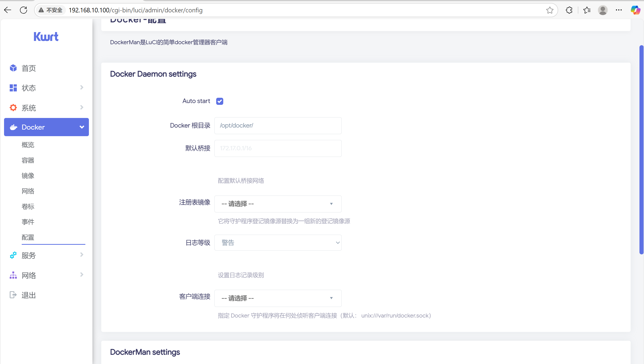Click the 系统 system gear icon
The image size is (644, 364).
click(13, 107)
